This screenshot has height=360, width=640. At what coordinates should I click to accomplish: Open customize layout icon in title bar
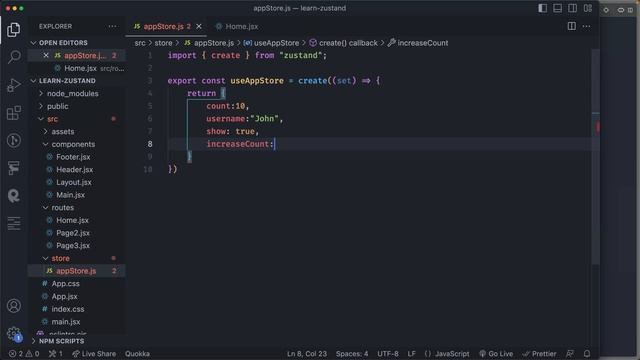pos(587,8)
